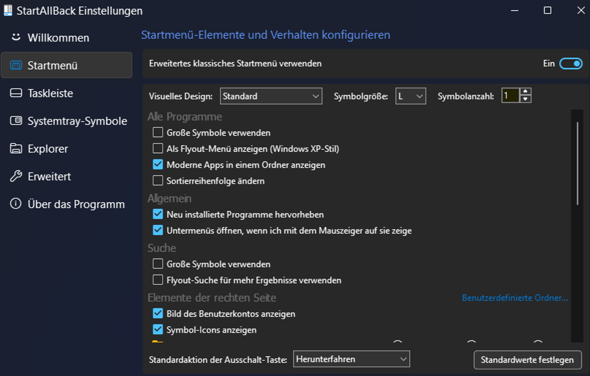The height and width of the screenshot is (376, 590).
Task: Click the settings list vertical scrollbar
Action: [x=577, y=164]
